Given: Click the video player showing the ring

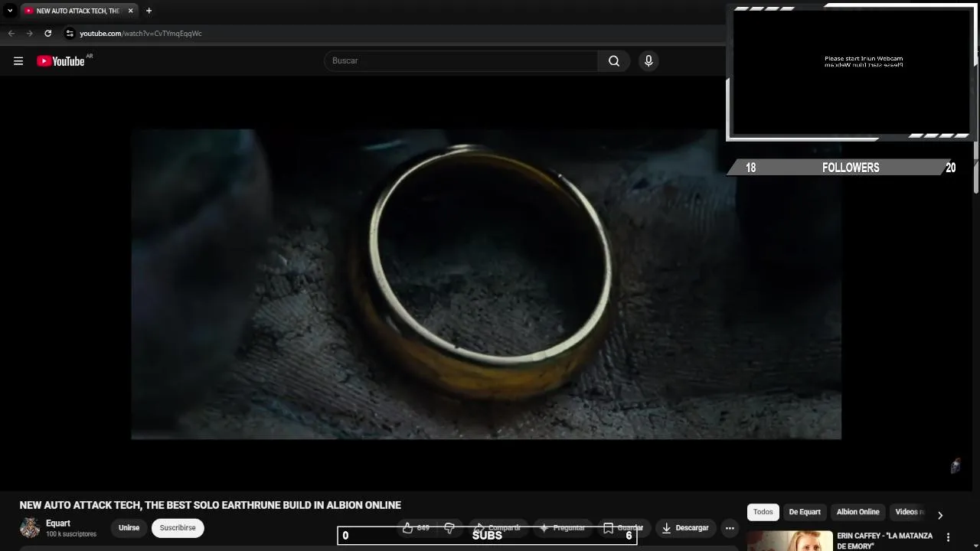Looking at the screenshot, I should click(x=486, y=284).
